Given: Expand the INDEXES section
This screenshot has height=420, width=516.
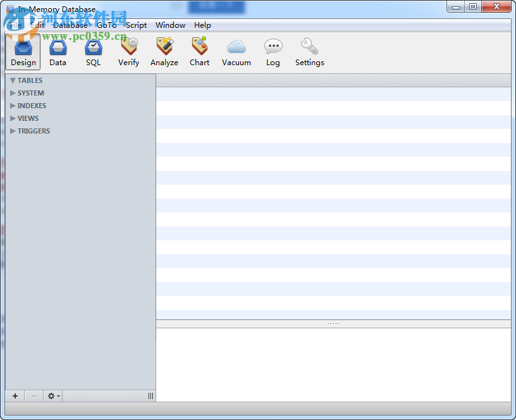Looking at the screenshot, I should pyautogui.click(x=13, y=106).
